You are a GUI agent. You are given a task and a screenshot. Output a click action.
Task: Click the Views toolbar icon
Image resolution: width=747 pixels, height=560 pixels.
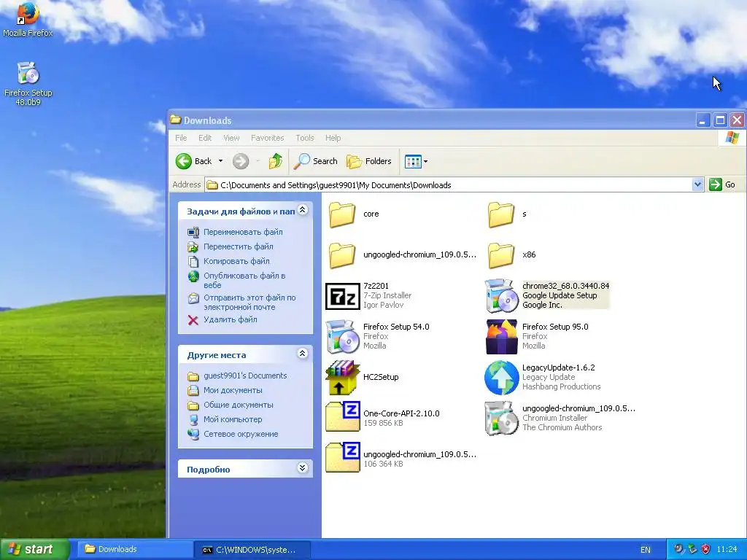point(413,161)
